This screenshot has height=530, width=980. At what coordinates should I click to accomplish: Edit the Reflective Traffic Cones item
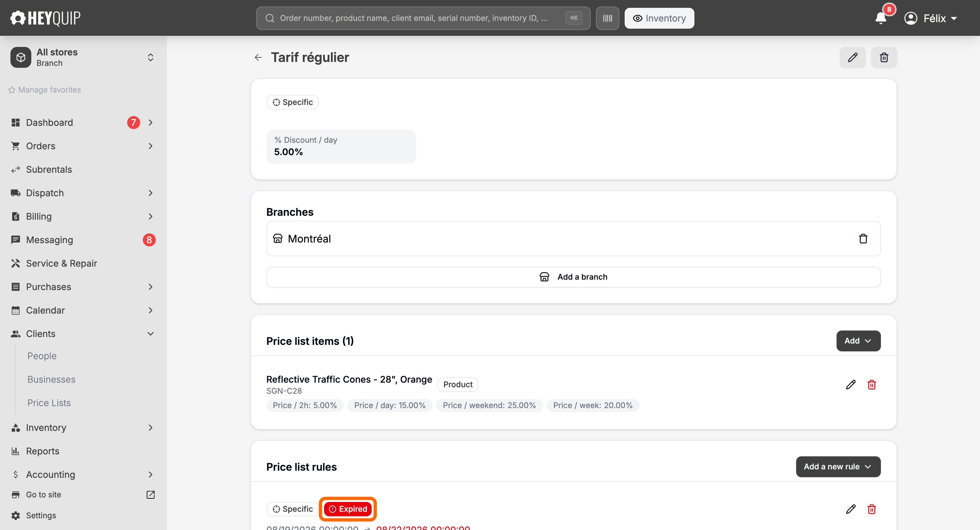851,385
